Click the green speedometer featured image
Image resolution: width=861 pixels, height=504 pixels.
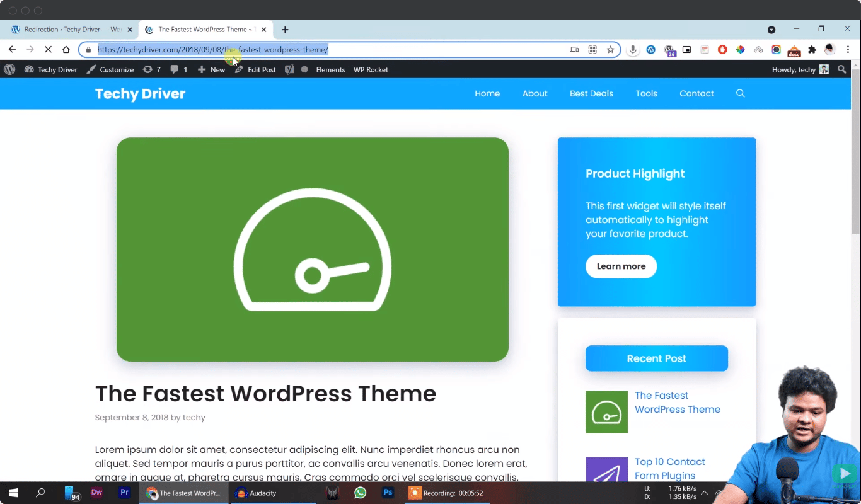[x=313, y=249]
